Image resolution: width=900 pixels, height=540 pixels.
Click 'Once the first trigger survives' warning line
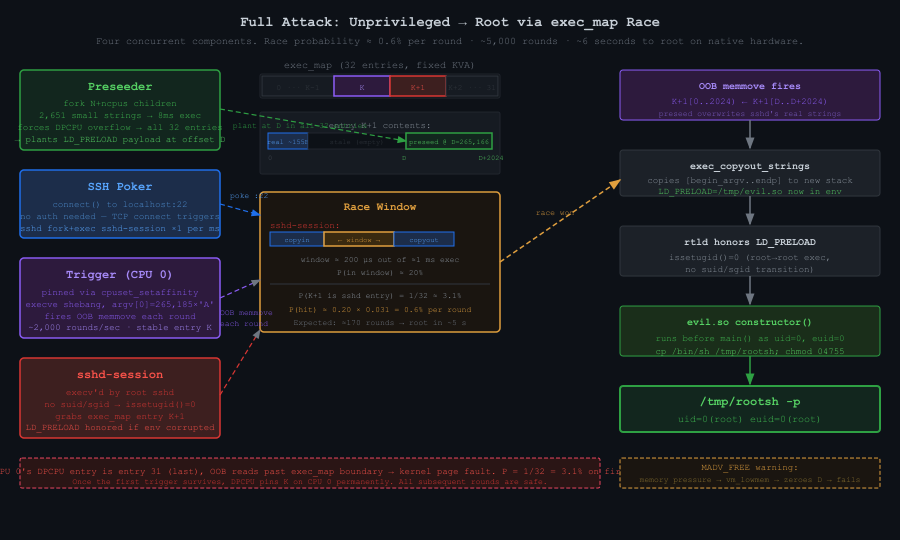click(310, 481)
